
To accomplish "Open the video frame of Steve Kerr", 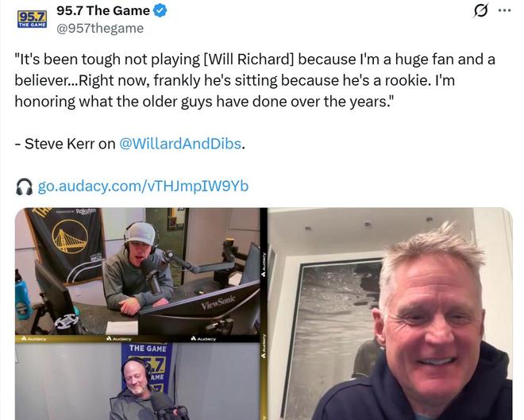I will coord(390,314).
